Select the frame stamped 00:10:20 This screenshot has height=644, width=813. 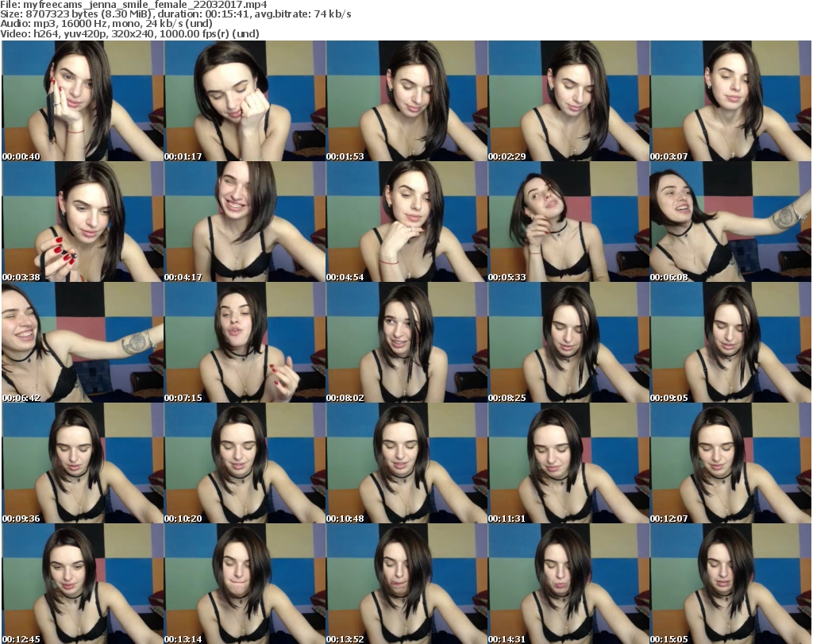coord(245,464)
